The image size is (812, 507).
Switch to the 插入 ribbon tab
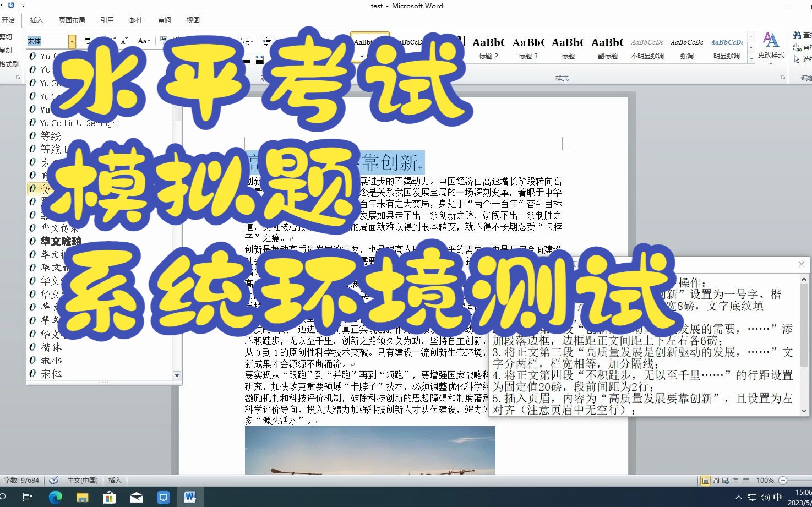click(x=36, y=20)
